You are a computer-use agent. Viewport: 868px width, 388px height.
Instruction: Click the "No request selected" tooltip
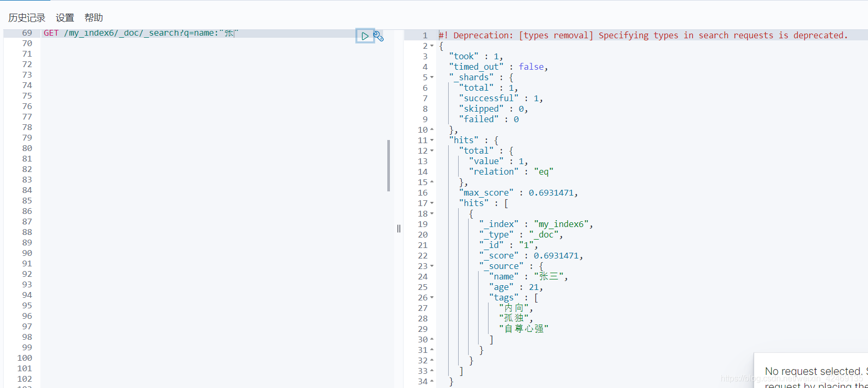811,371
